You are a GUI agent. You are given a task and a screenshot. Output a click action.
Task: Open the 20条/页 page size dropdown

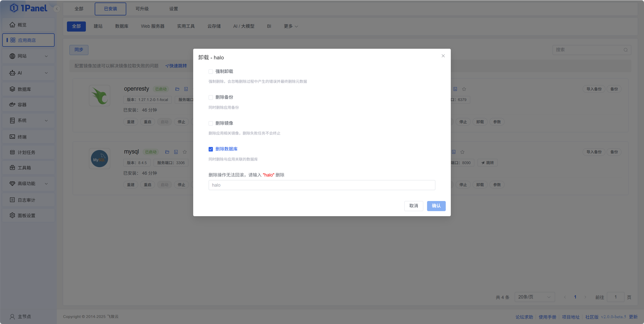click(535, 297)
